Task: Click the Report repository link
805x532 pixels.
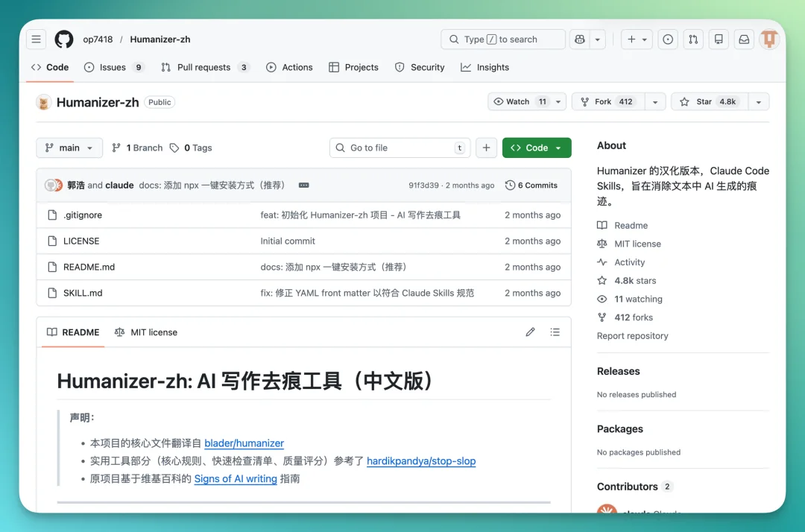Action: click(x=633, y=335)
